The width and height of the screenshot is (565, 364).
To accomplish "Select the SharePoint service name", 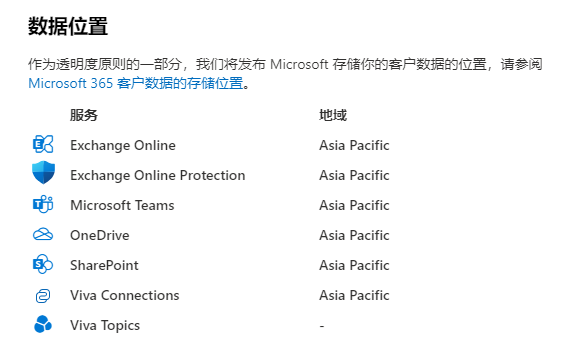I will point(104,265).
